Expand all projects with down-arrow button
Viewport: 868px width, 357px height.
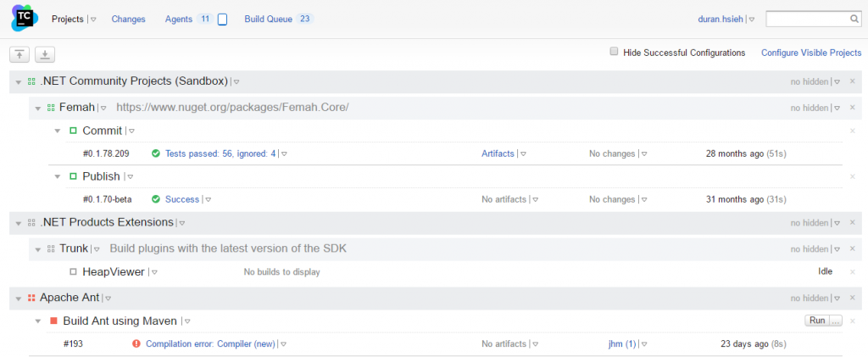(x=45, y=54)
